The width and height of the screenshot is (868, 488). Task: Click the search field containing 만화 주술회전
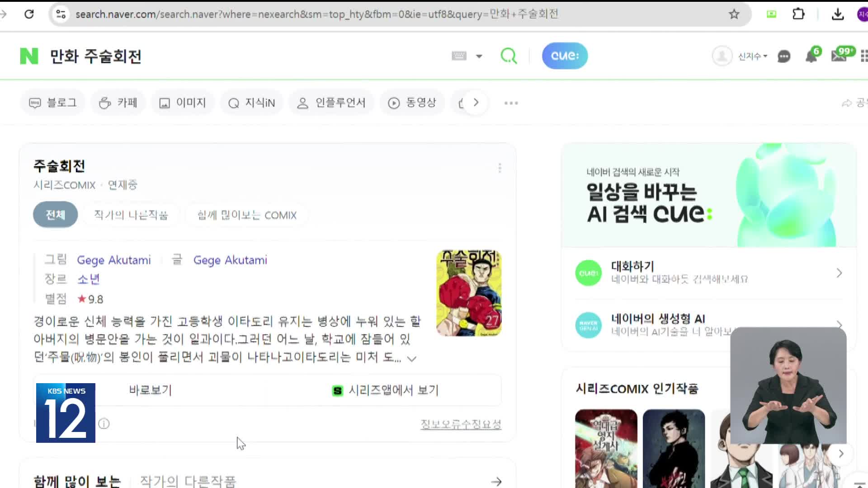click(244, 56)
